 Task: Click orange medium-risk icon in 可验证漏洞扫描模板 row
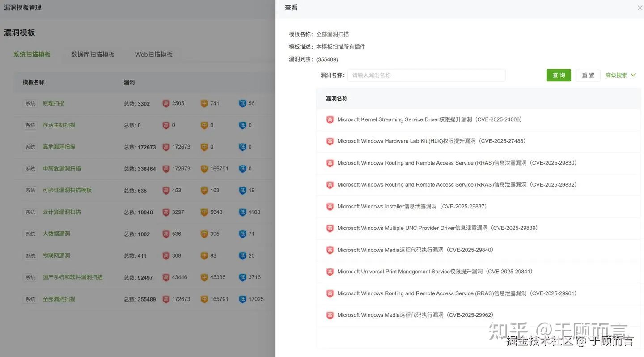click(x=204, y=191)
